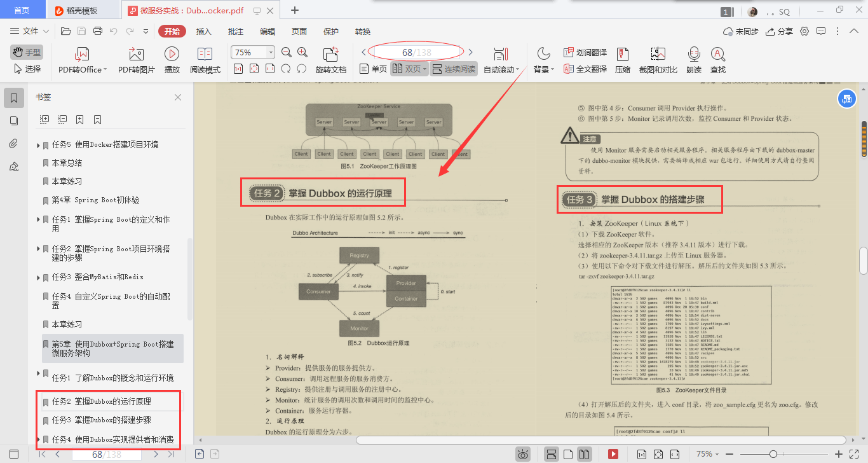Image resolution: width=868 pixels, height=463 pixels.
Task: Enter 阅读模式 reading mode
Action: (x=205, y=61)
